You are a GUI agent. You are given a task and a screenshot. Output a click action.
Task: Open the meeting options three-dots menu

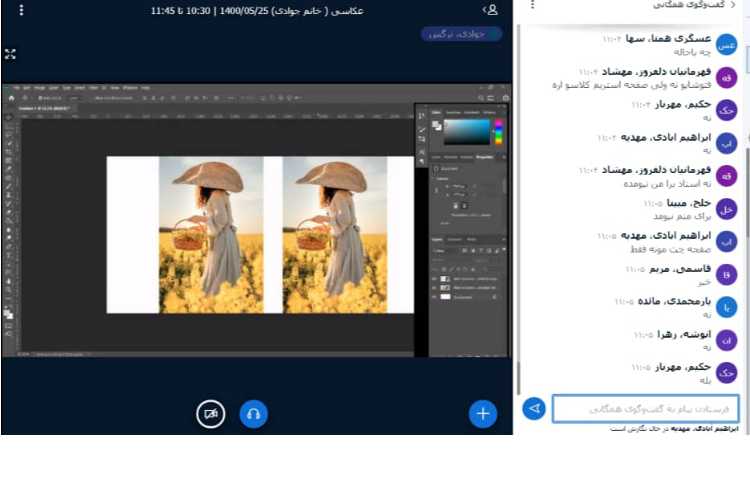(x=21, y=10)
